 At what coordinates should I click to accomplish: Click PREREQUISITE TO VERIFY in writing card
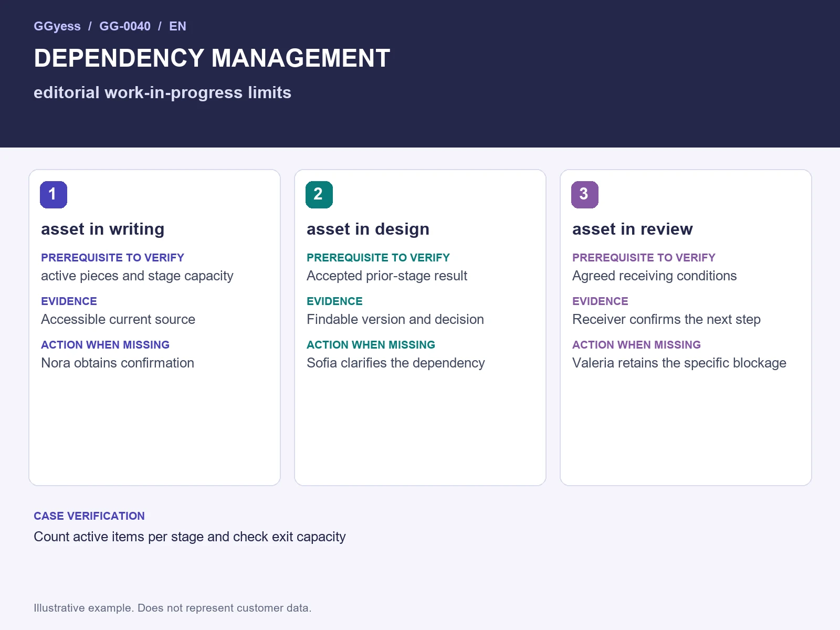tap(112, 258)
